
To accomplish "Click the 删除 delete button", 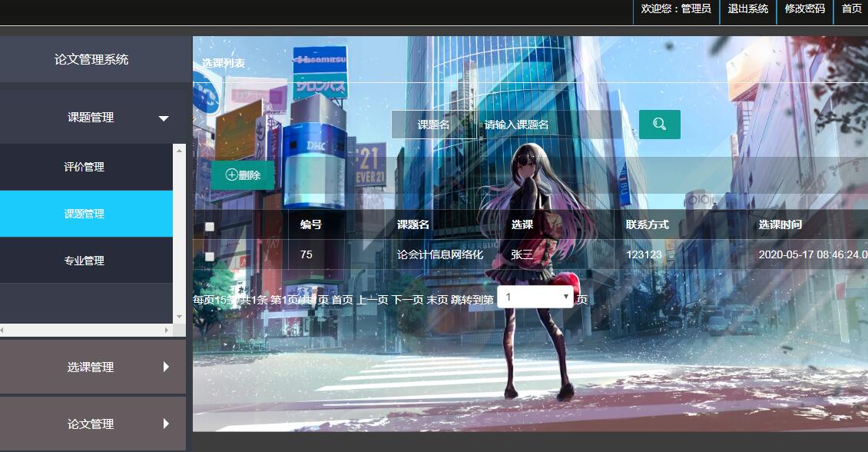I will click(x=243, y=175).
